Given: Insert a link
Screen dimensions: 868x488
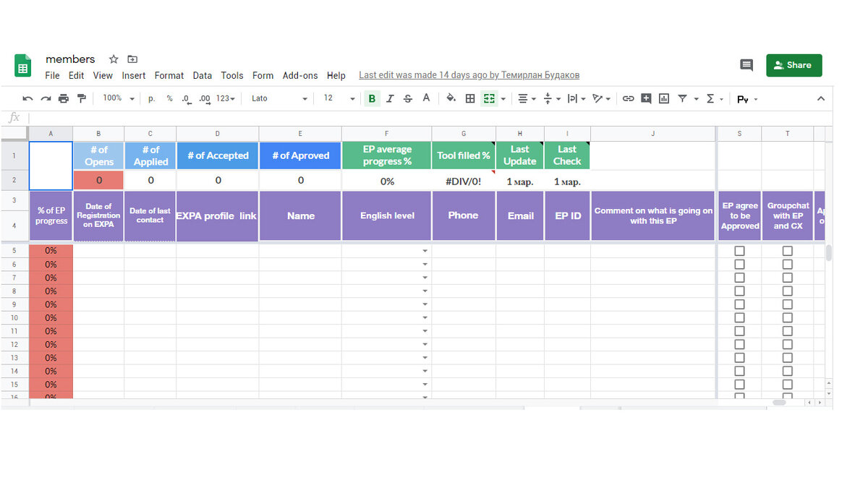Looking at the screenshot, I should click(x=628, y=98).
